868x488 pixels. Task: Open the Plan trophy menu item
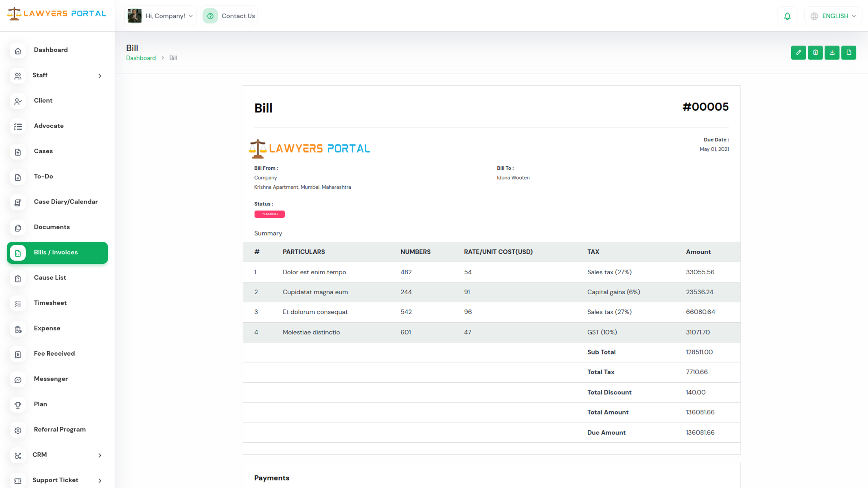(x=41, y=404)
